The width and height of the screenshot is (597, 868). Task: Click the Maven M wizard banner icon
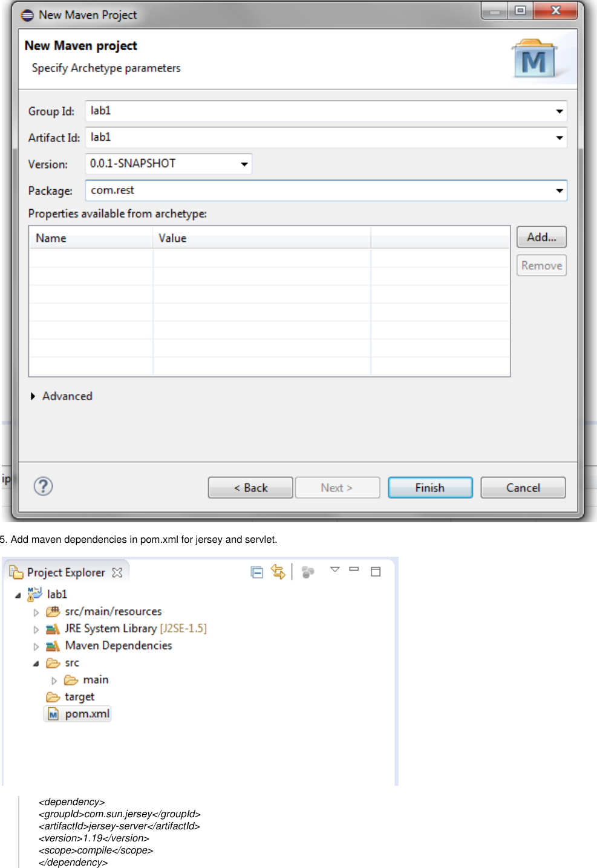pos(534,59)
